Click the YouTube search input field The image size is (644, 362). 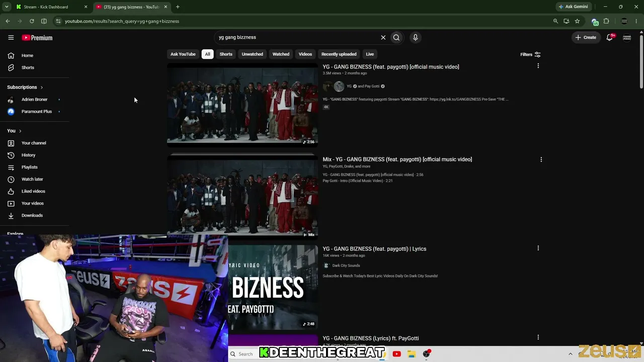(x=298, y=37)
